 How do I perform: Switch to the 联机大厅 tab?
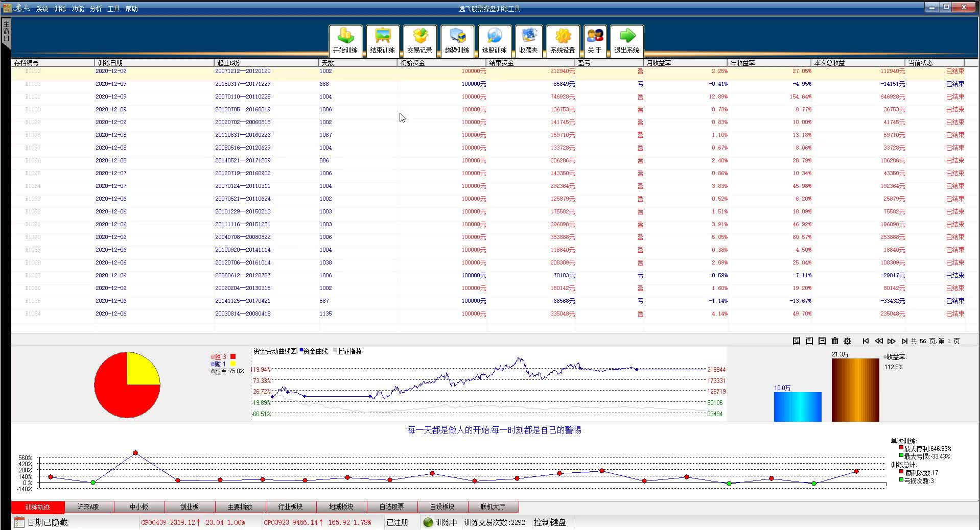[493, 507]
